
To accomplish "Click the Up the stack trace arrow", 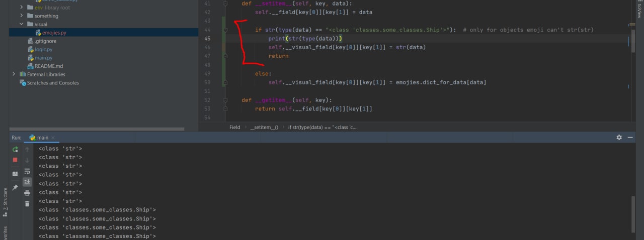I will pyautogui.click(x=27, y=149).
